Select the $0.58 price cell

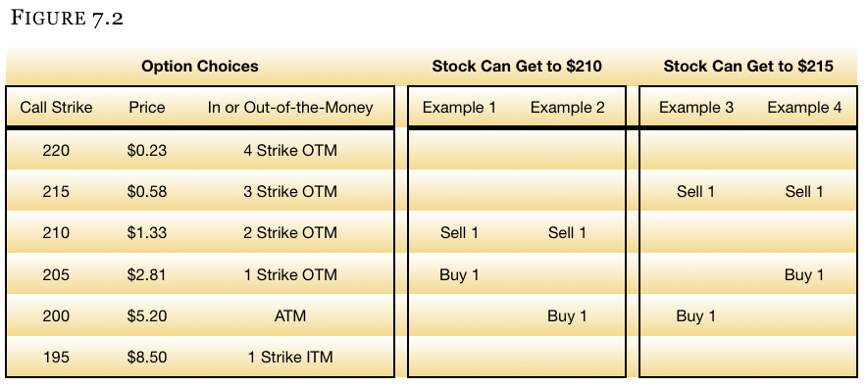pos(147,191)
